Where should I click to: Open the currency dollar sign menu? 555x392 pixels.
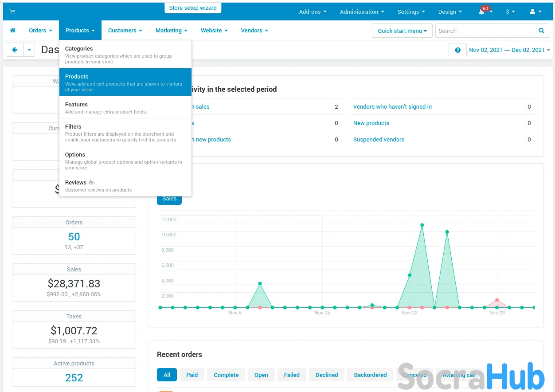tap(510, 12)
